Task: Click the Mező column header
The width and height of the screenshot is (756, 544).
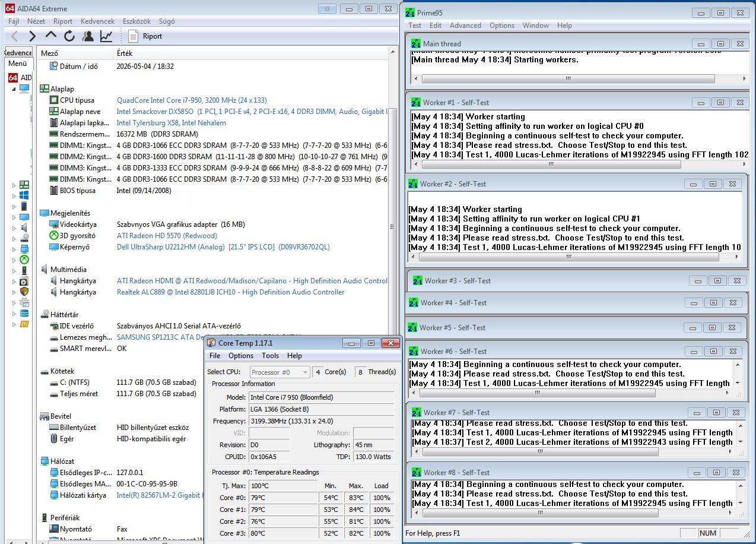Action: tap(75, 53)
